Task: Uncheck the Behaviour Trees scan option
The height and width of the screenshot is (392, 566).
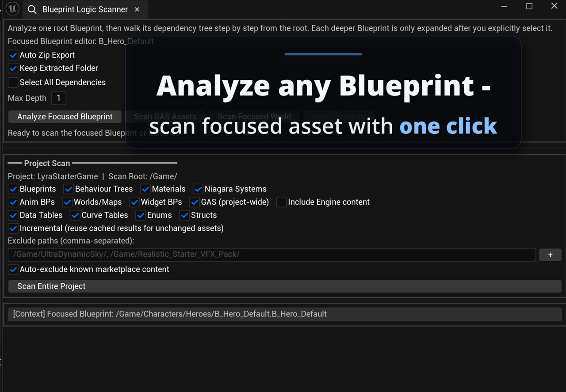Action: tap(69, 189)
